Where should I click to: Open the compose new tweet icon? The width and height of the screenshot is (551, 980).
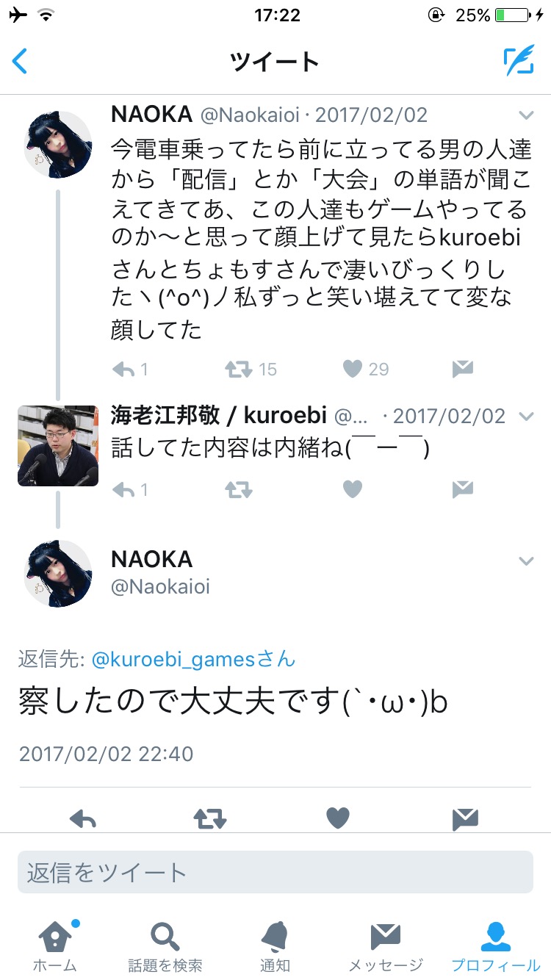tap(519, 62)
